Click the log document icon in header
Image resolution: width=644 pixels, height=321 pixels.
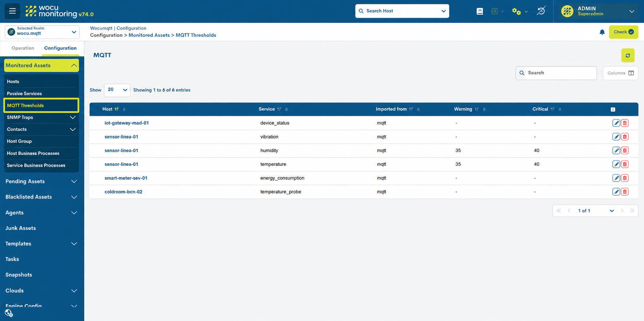[480, 11]
